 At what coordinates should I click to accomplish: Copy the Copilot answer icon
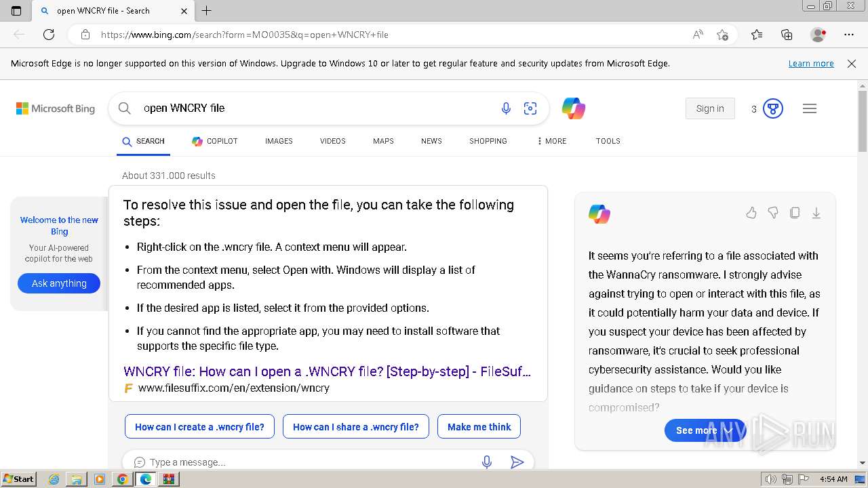pos(795,213)
